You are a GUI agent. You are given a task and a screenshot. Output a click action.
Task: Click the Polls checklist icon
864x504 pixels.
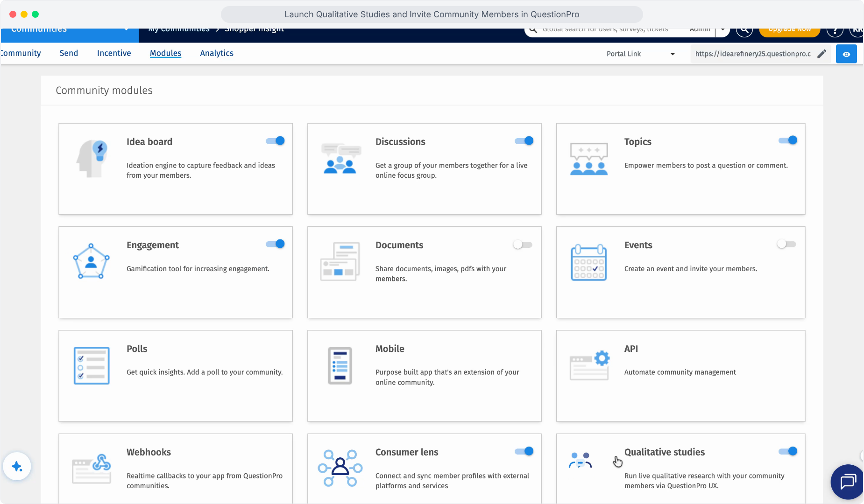[x=92, y=366]
